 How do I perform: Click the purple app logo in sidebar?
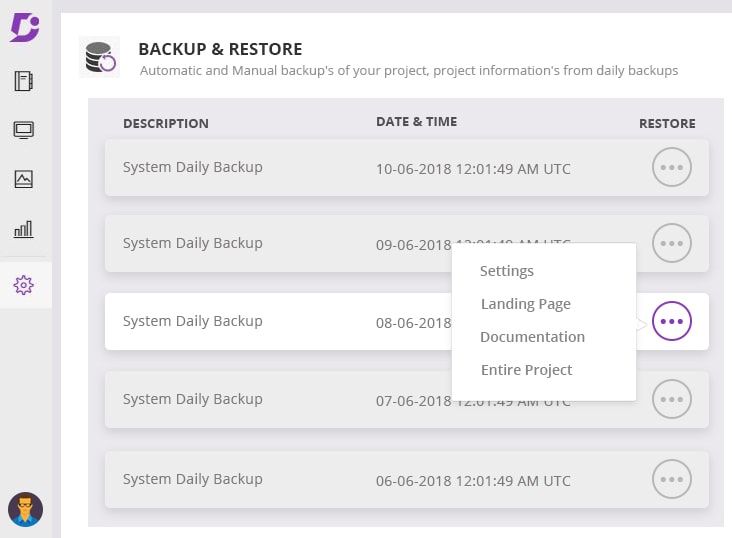tap(24, 27)
